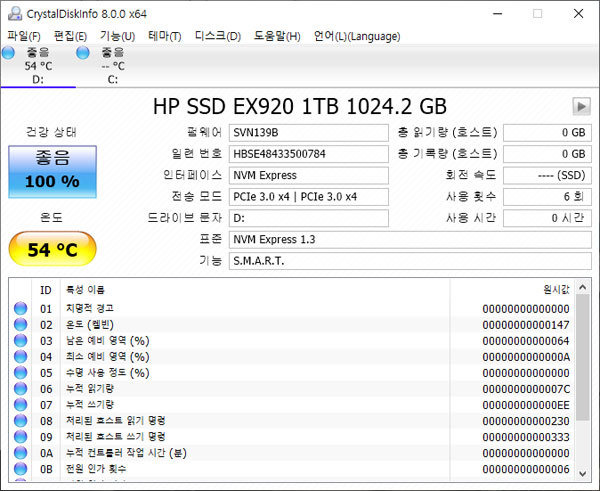Click the power on count 6 회 field
The image size is (600, 491).
point(547,197)
